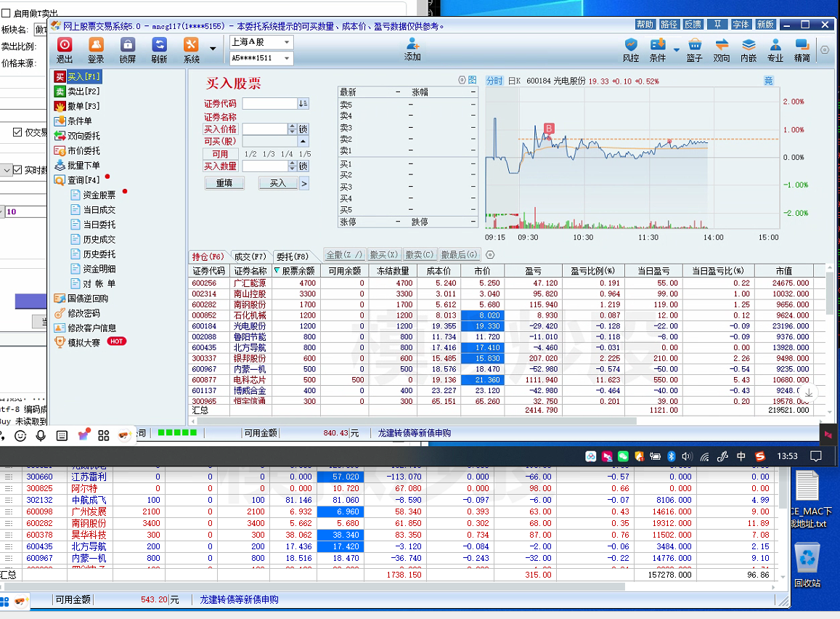The width and height of the screenshot is (840, 619).
Task: Toggle the 实时 checkbox in the left window
Action: 18,170
